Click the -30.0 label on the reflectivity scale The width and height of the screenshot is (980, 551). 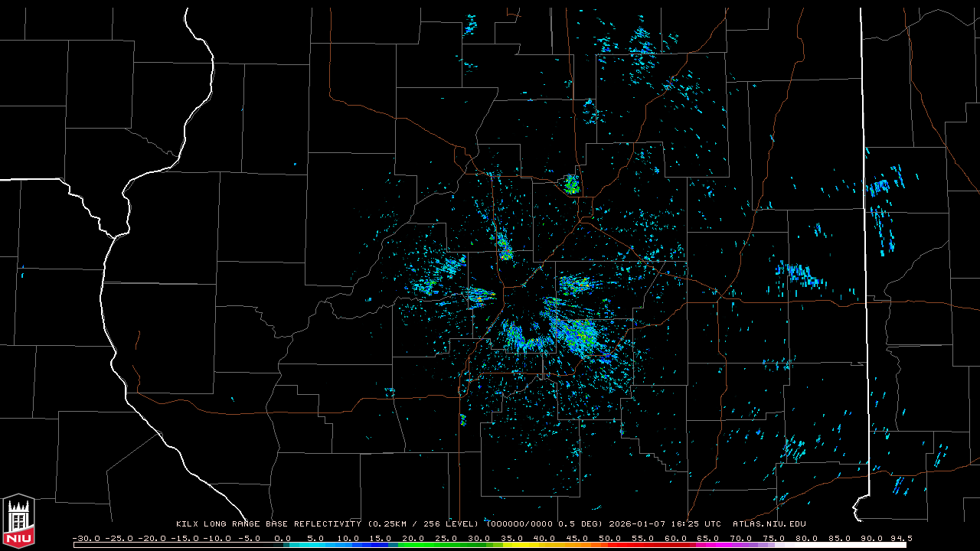85,538
